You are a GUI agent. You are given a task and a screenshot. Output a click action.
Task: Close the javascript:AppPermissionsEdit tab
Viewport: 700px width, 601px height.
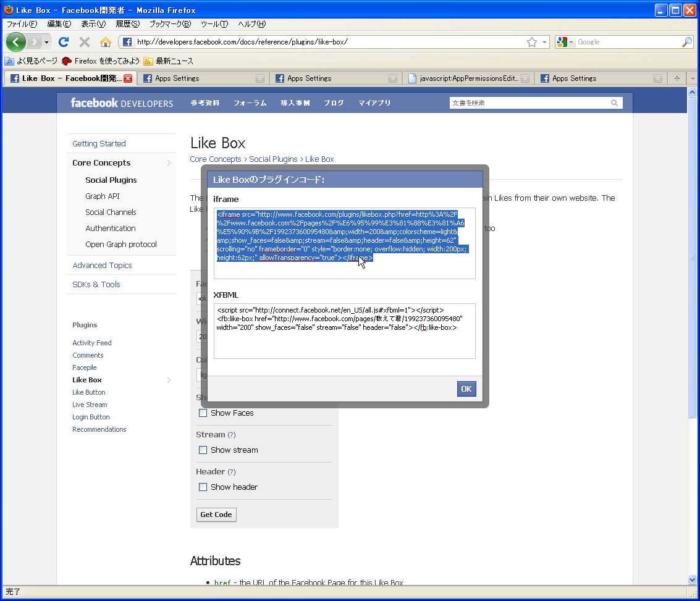click(525, 78)
